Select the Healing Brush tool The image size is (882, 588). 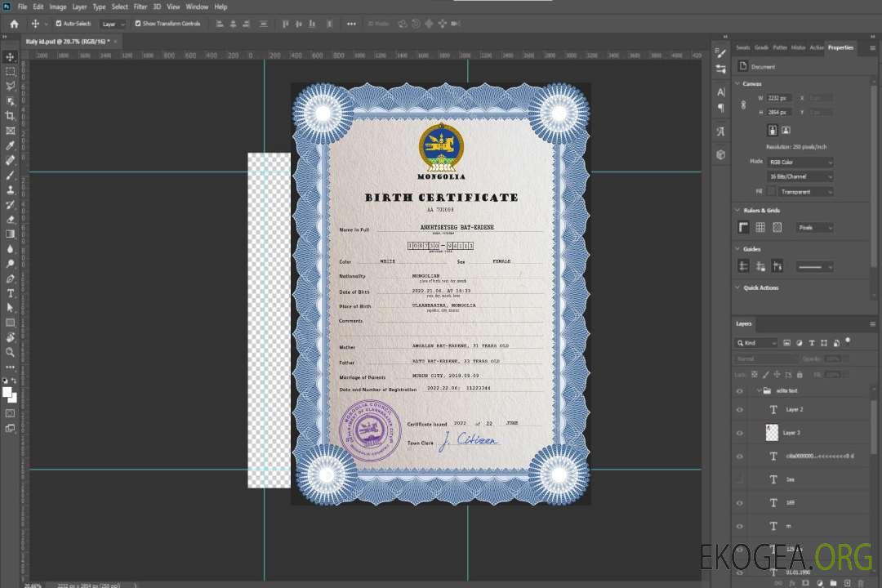10,160
